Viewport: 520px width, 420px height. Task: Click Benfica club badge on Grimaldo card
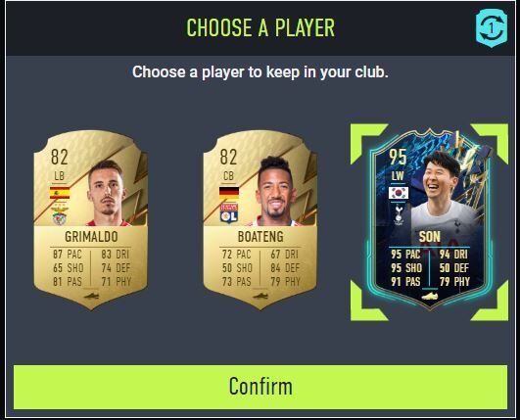(x=60, y=215)
